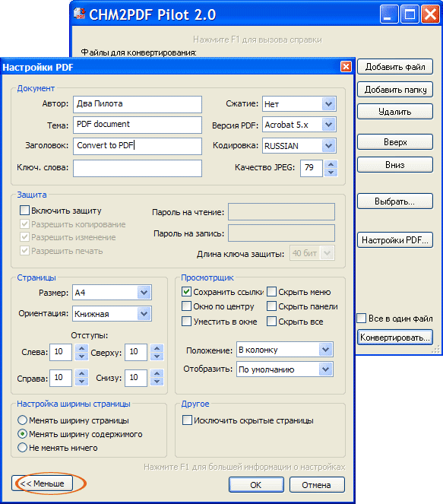443x504 pixels.
Task: Click the Отмена button
Action: [317, 485]
